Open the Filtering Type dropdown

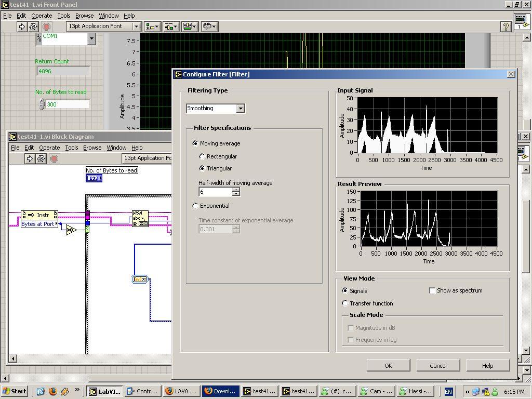(241, 108)
